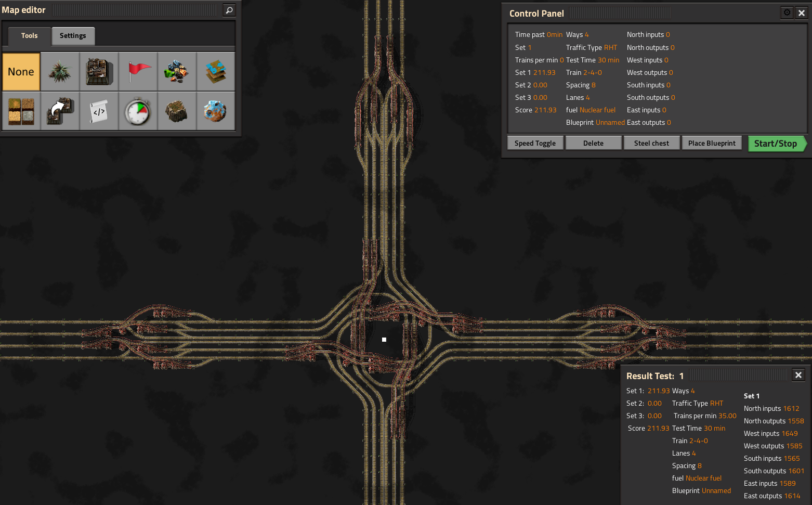Click Test Time 30 min in Result Test
The width and height of the screenshot is (812, 505).
coord(699,429)
